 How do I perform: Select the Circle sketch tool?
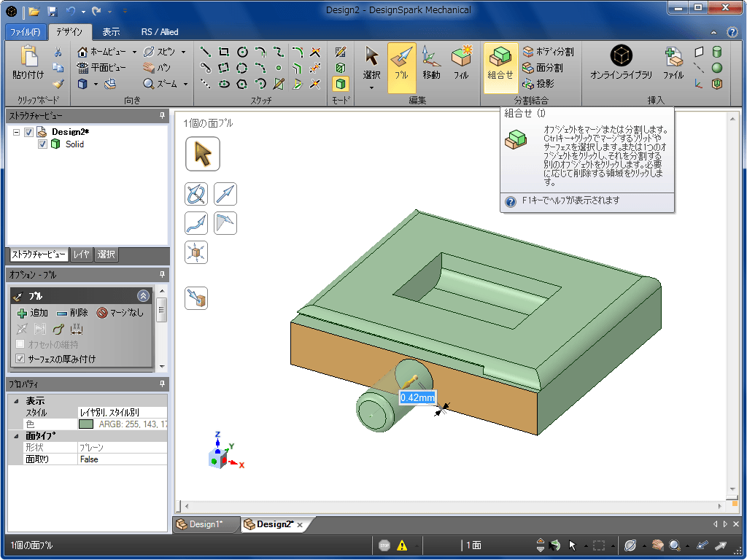pos(242,52)
